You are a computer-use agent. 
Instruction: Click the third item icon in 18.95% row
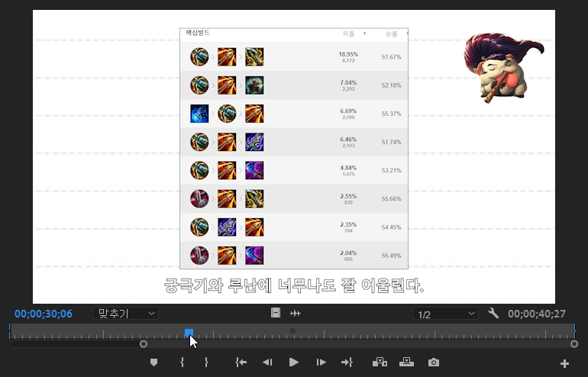(x=254, y=57)
